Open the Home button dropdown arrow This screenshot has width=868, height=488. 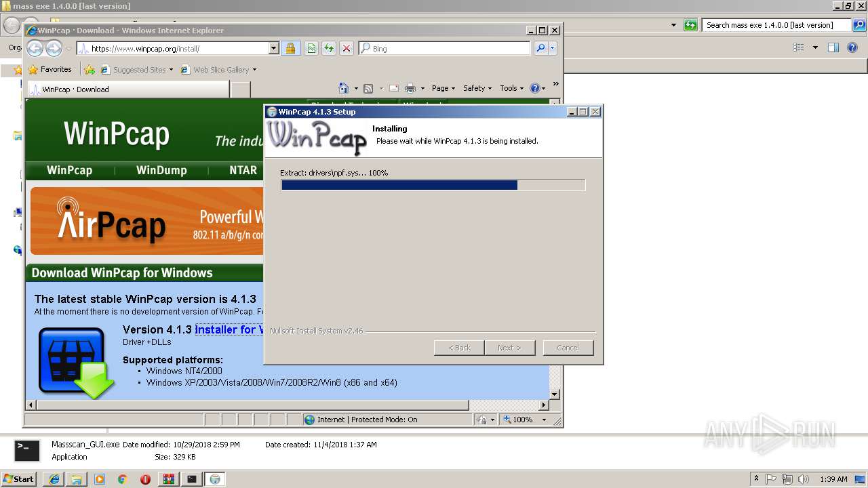[355, 88]
